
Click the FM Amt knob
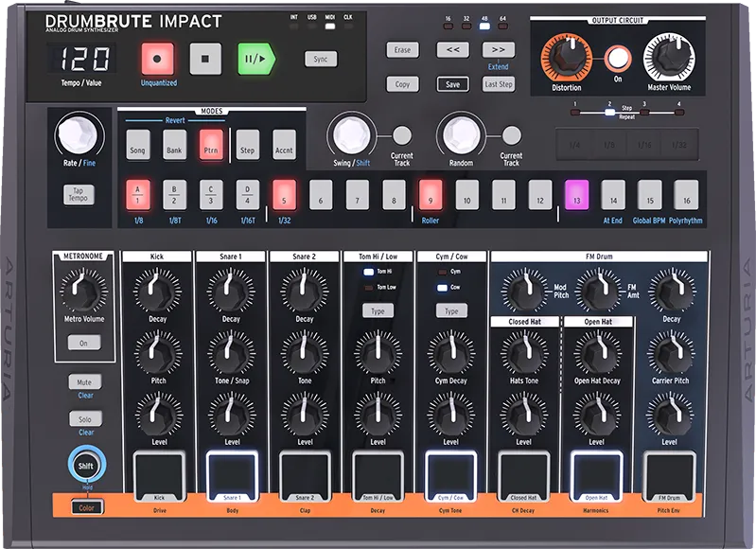[x=598, y=291]
